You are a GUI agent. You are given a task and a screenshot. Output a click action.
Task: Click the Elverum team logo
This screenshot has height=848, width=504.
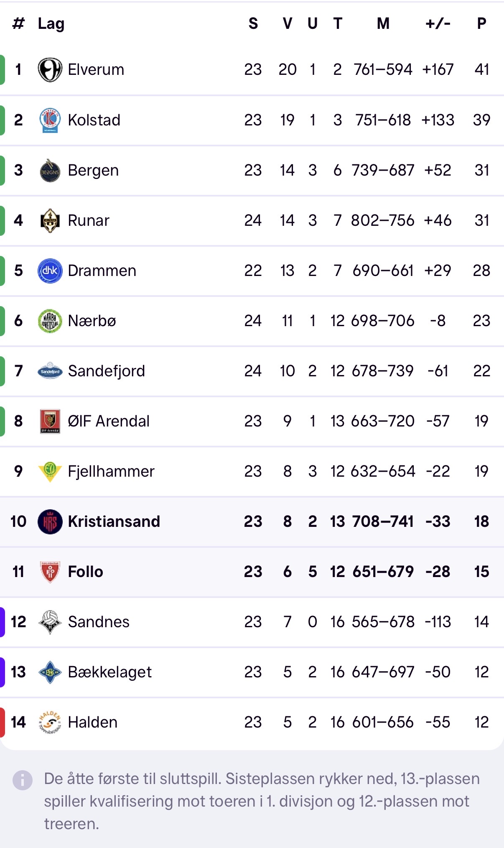pyautogui.click(x=50, y=70)
